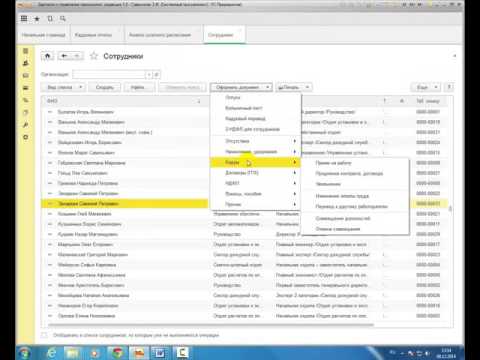Open the Windows Start button

coord(25,353)
